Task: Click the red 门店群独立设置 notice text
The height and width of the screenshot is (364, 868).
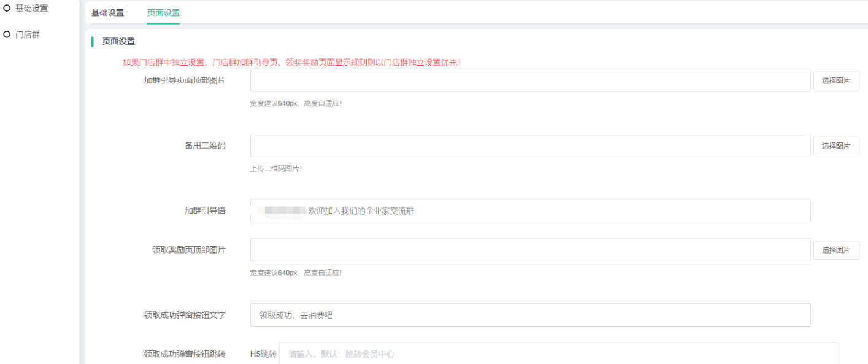Action: [291, 63]
